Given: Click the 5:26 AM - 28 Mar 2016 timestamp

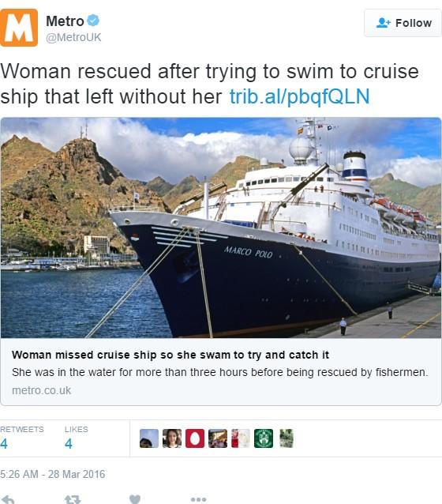Looking at the screenshot, I should click(x=52, y=474).
